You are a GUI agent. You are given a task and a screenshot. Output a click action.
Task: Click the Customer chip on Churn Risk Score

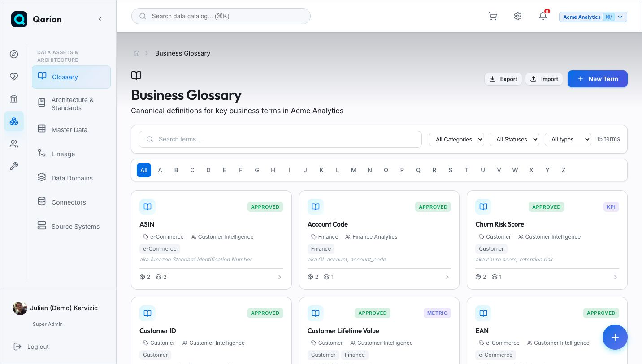pos(491,249)
